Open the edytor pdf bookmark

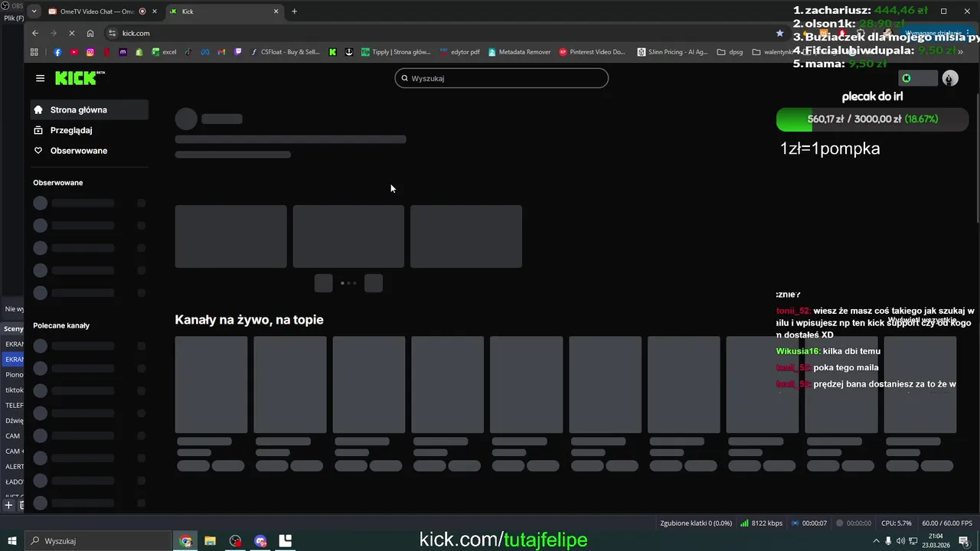point(459,52)
